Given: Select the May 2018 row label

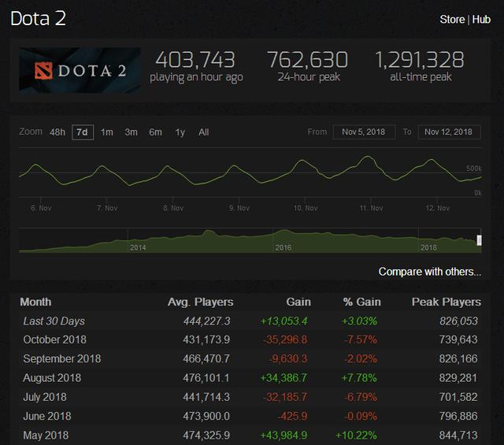Looking at the screenshot, I should pos(46,435).
